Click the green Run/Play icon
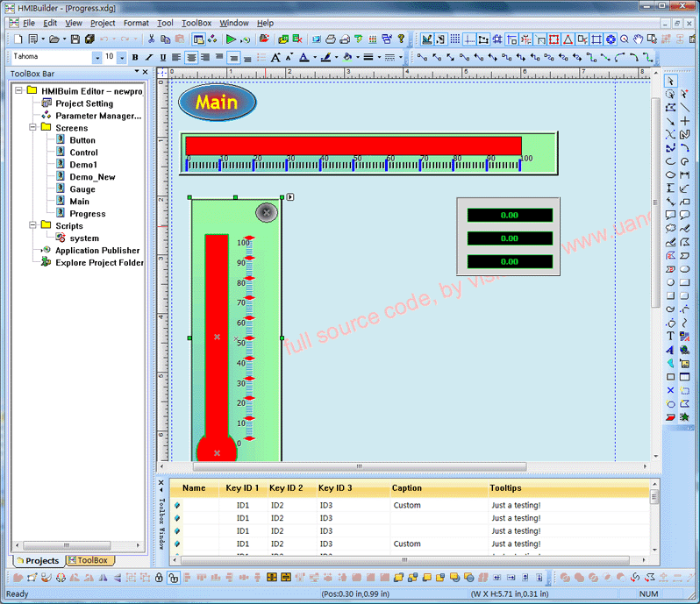The width and height of the screenshot is (700, 604). (231, 39)
